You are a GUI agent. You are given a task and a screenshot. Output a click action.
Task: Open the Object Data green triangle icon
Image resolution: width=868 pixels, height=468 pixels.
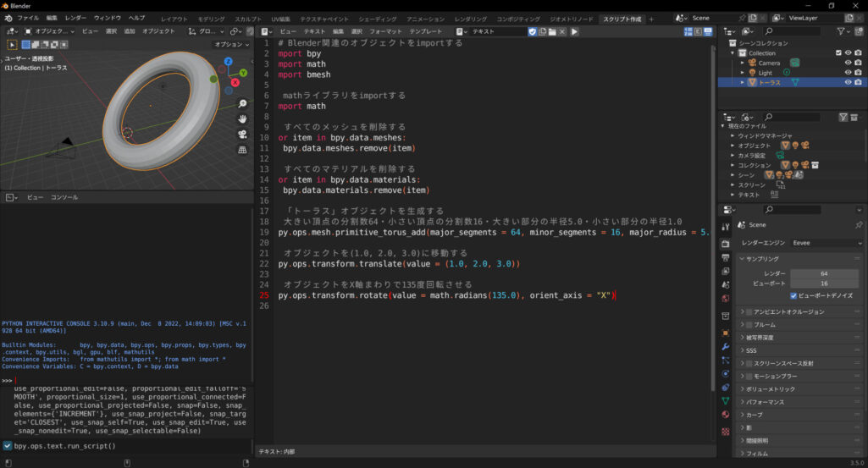click(x=726, y=400)
